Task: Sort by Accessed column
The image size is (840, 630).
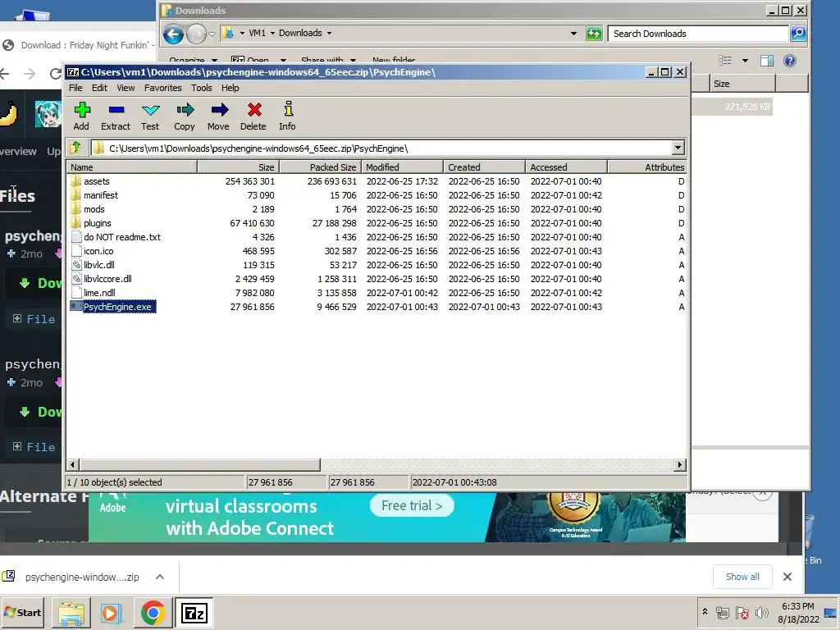Action: [x=566, y=167]
